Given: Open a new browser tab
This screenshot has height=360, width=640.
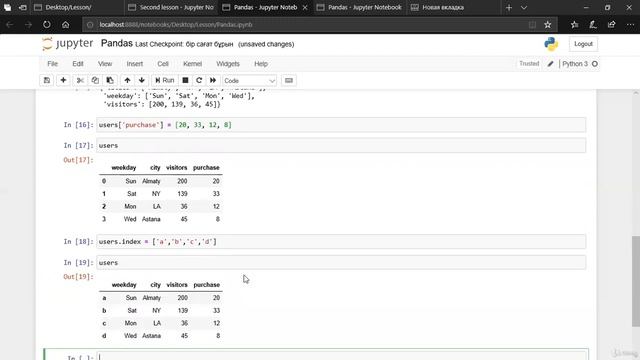Looking at the screenshot, I should [x=509, y=7].
